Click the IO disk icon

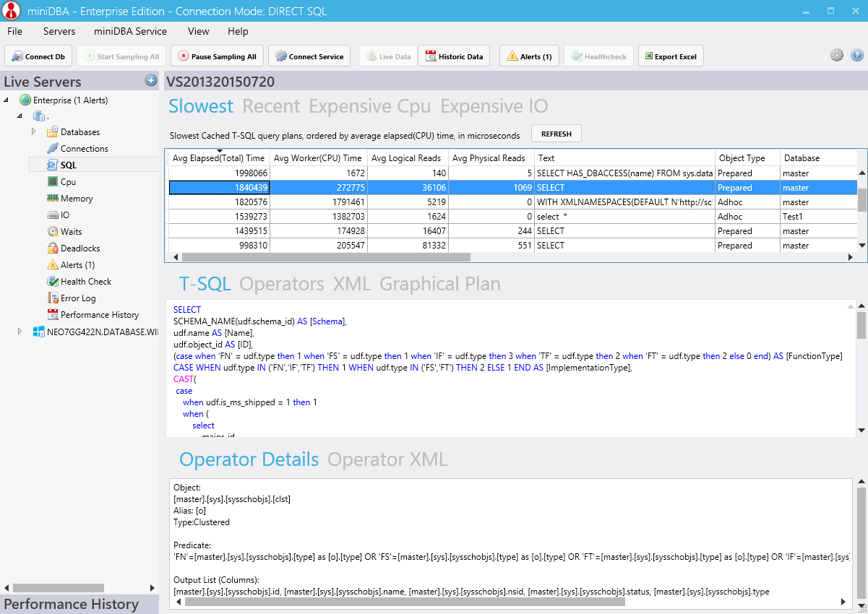pyautogui.click(x=53, y=215)
